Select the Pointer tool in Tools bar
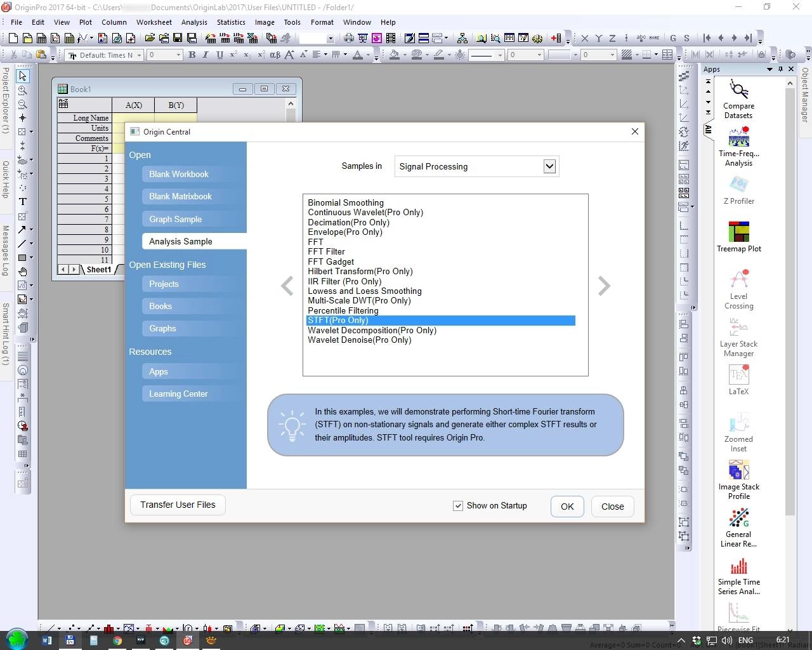812x650 pixels. [23, 76]
